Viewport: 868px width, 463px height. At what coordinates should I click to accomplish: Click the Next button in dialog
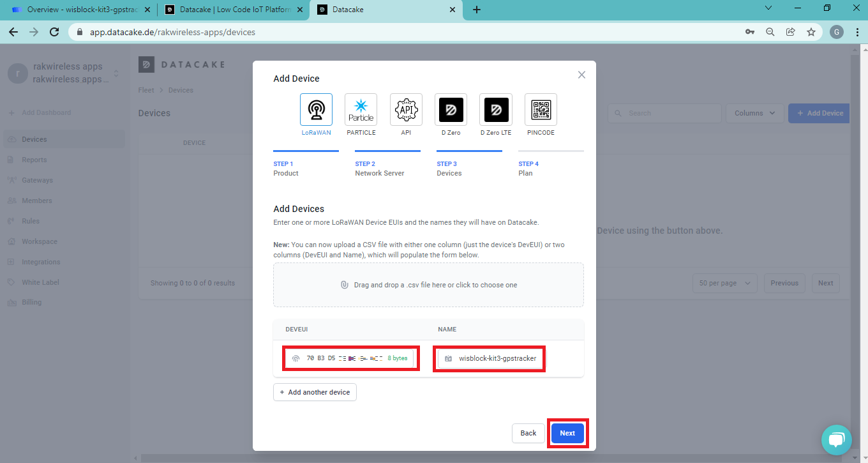(567, 433)
